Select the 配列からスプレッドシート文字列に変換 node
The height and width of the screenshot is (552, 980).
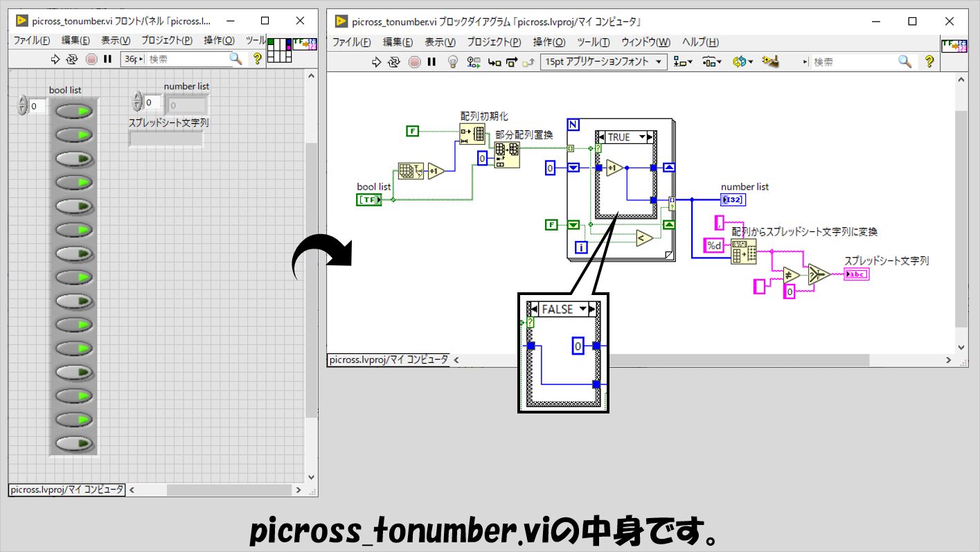744,251
